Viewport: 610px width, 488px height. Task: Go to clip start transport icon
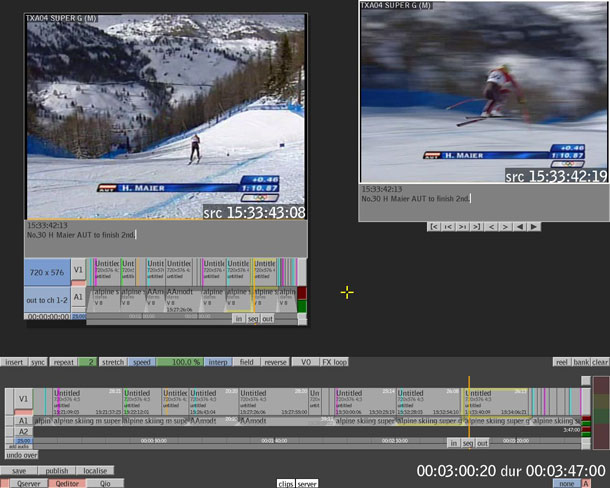click(434, 227)
